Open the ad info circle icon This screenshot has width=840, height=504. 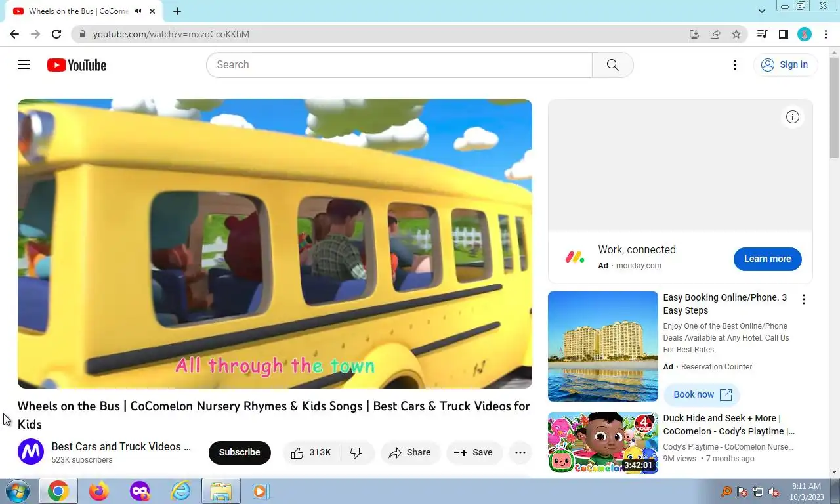tap(793, 117)
